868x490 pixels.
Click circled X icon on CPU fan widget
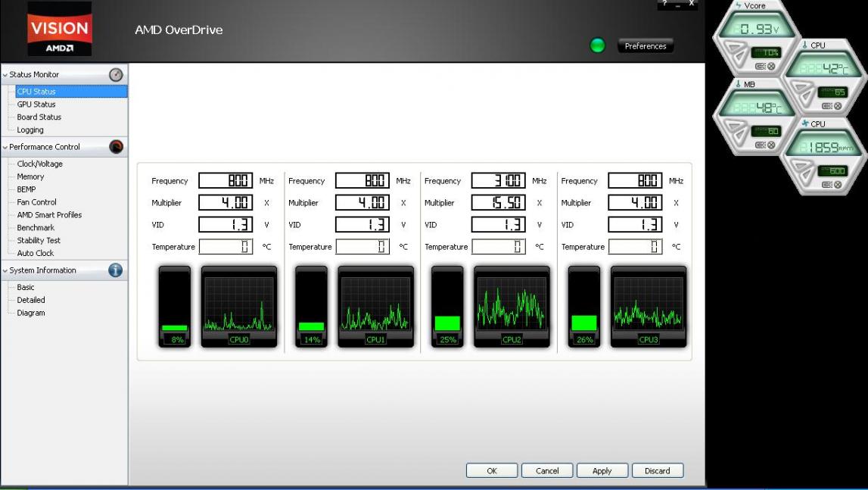click(x=838, y=185)
